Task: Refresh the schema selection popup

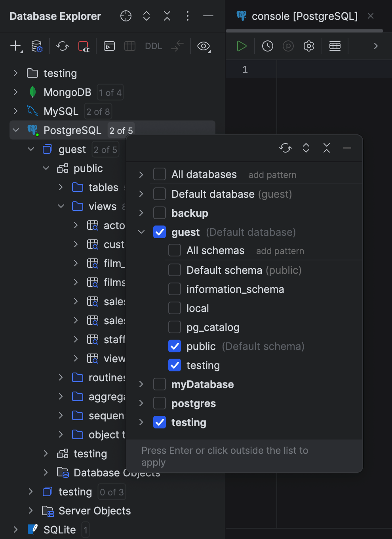Action: coord(285,148)
